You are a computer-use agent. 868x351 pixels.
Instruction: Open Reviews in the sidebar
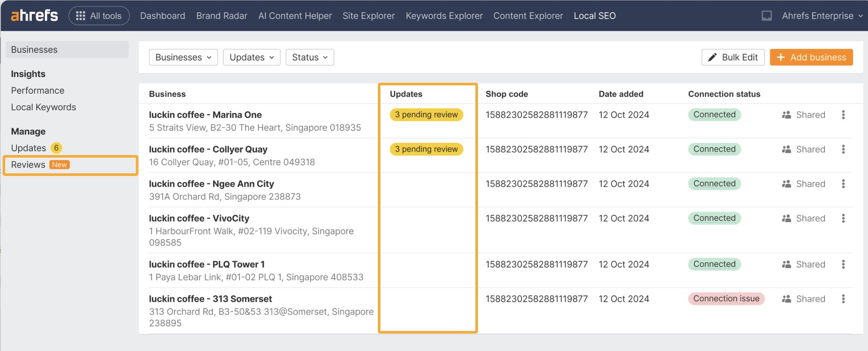click(28, 165)
